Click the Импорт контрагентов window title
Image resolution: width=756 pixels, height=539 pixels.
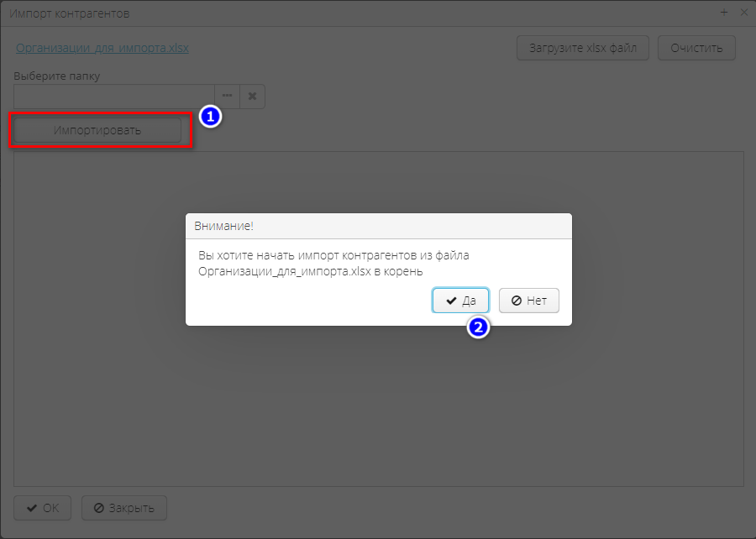coord(69,13)
